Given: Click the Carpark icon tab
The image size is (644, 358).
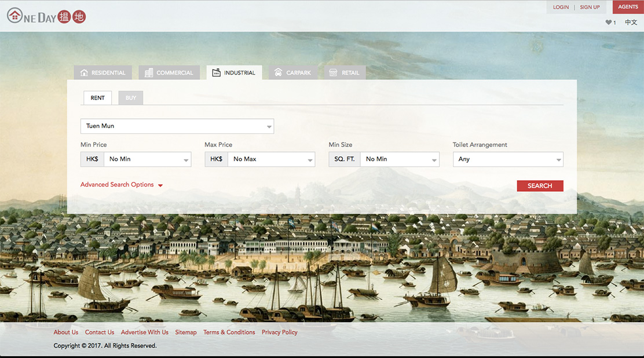Looking at the screenshot, I should 279,72.
